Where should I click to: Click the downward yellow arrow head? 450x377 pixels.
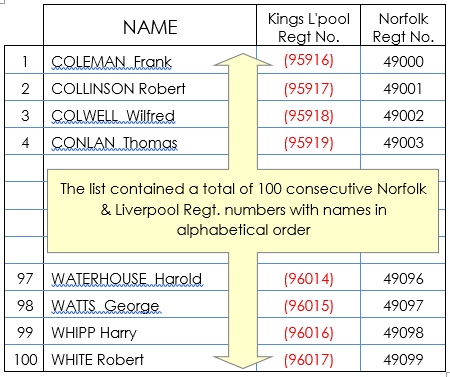(x=243, y=362)
